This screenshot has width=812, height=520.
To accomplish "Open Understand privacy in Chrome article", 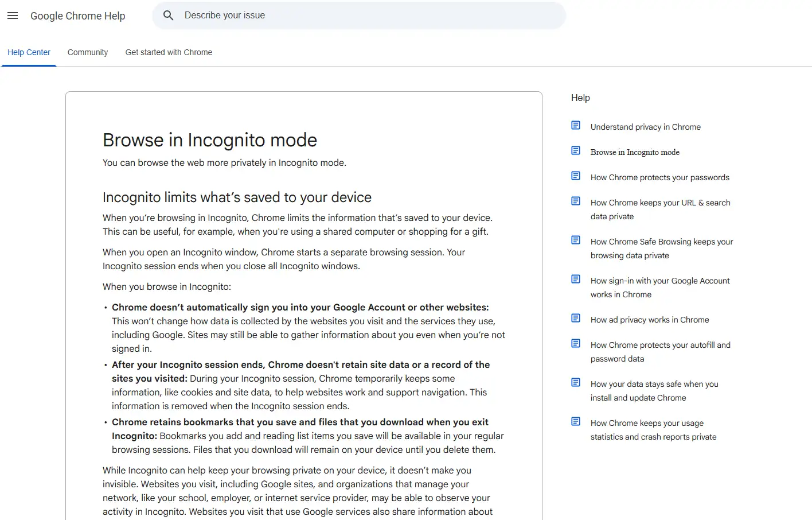I will pyautogui.click(x=646, y=127).
